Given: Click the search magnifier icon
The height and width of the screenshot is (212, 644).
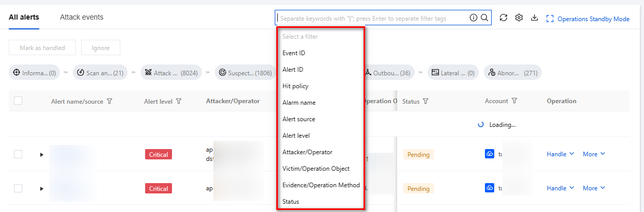Looking at the screenshot, I should tap(484, 18).
